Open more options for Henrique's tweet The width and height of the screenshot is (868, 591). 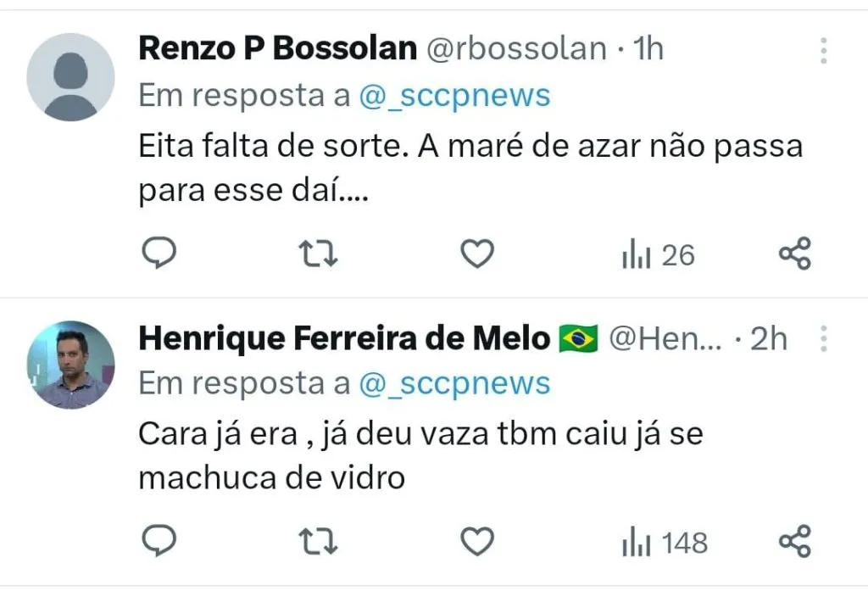(822, 340)
